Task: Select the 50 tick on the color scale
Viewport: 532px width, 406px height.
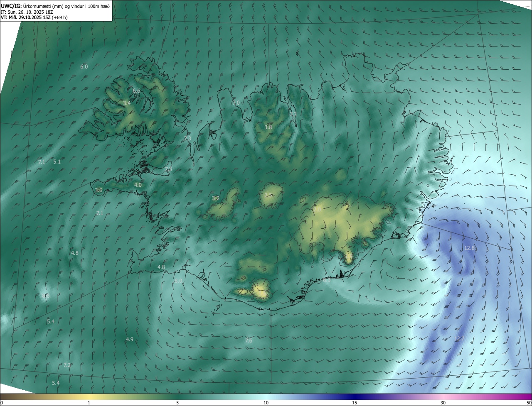Action: click(x=529, y=403)
